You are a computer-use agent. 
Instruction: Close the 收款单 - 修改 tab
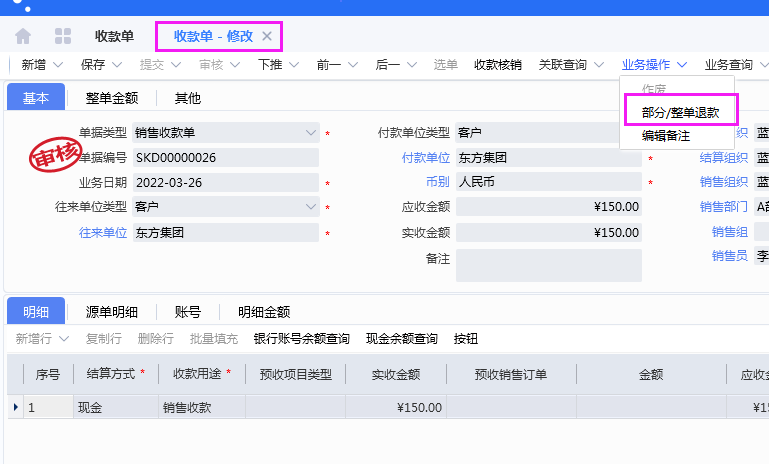[x=267, y=36]
